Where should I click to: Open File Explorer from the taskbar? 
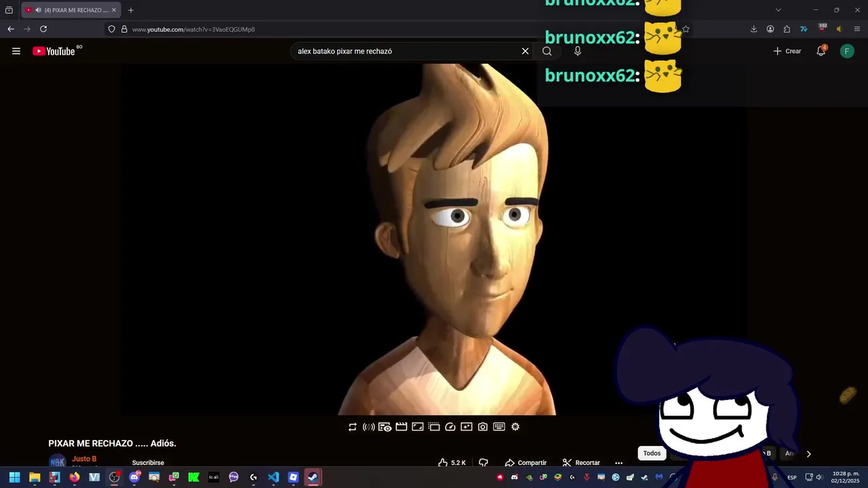pyautogui.click(x=35, y=477)
